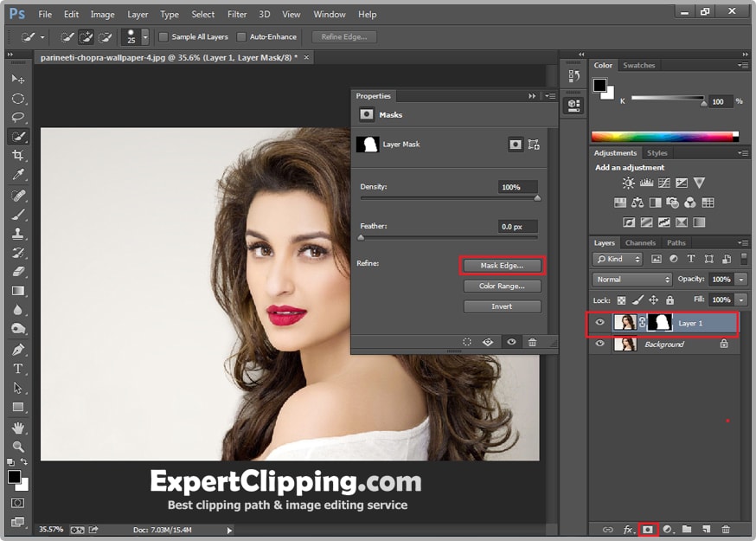Create a new layer
Image resolution: width=756 pixels, height=541 pixels.
click(x=707, y=529)
